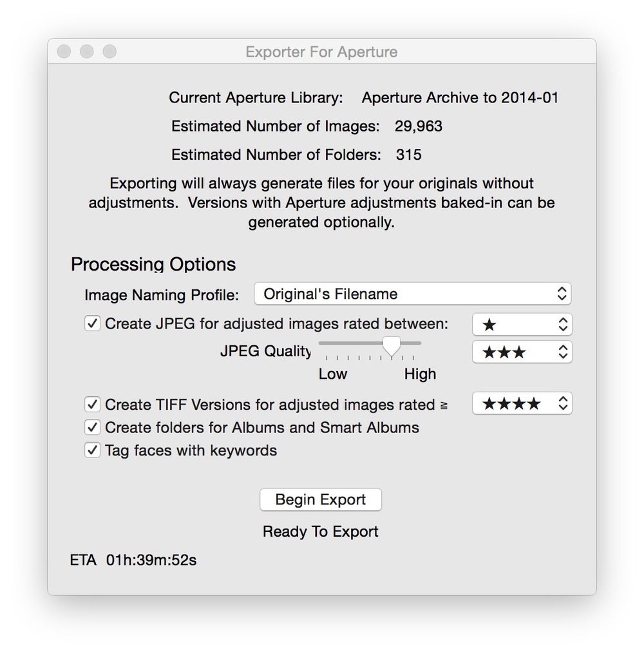Click the Estimated Number of Folders label
Viewport: 644px width, 652px height.
click(x=276, y=155)
